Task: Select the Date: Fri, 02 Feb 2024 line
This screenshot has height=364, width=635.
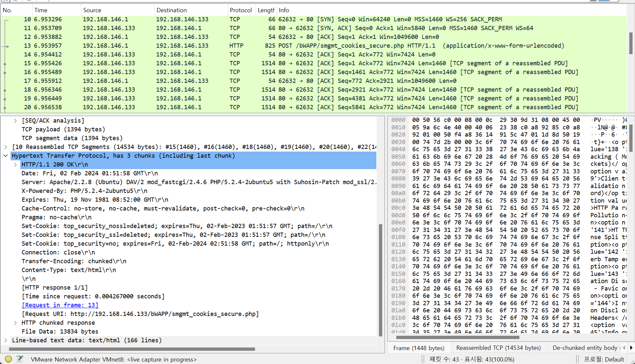Action: (90, 173)
